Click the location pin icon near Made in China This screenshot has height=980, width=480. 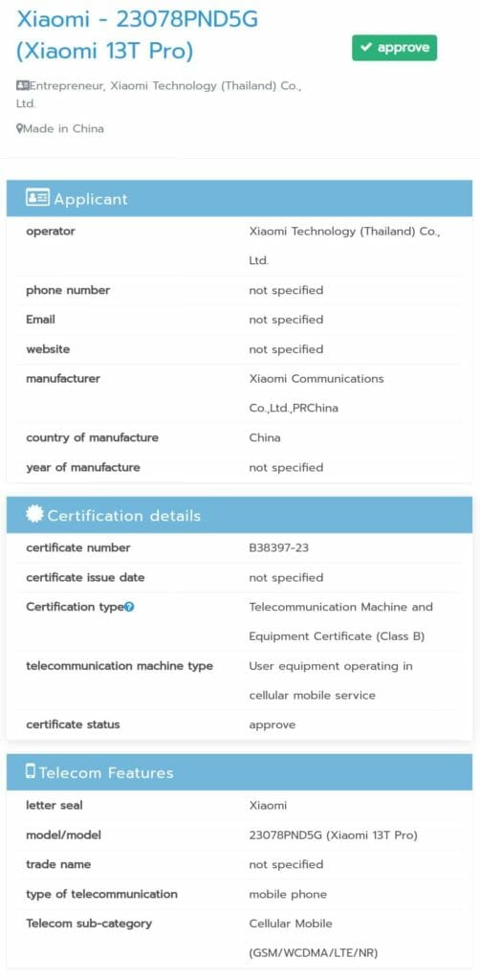tap(19, 129)
